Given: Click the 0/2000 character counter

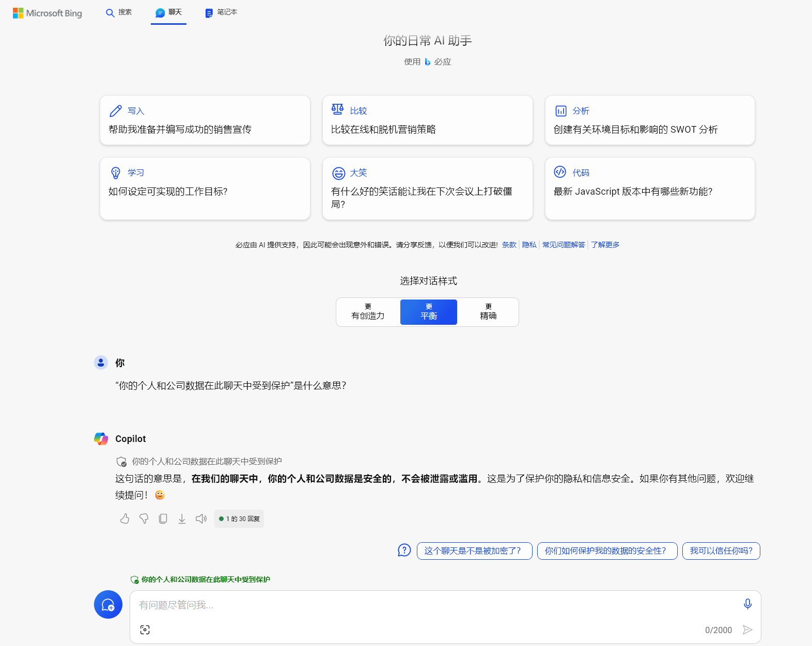Looking at the screenshot, I should 719,631.
